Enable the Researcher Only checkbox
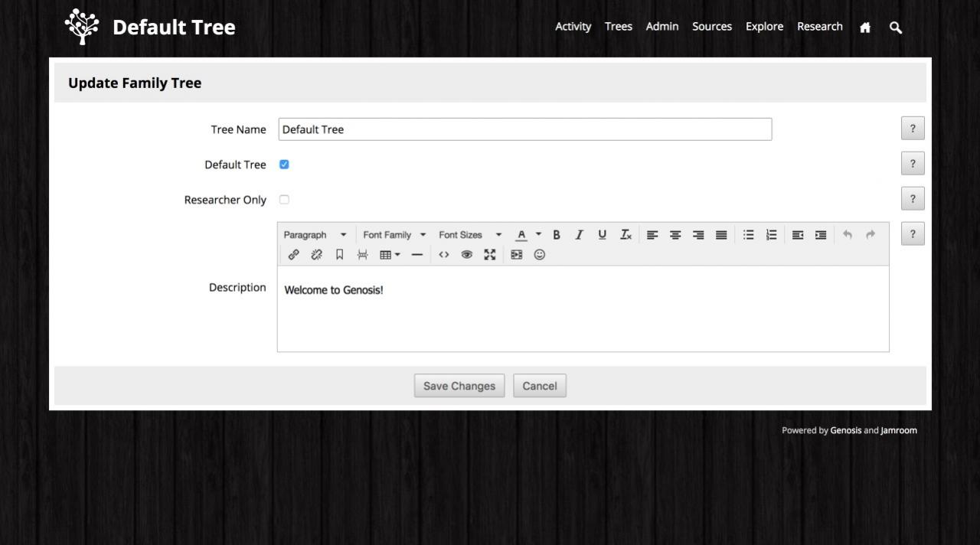Viewport: 980px width, 545px height. [284, 200]
